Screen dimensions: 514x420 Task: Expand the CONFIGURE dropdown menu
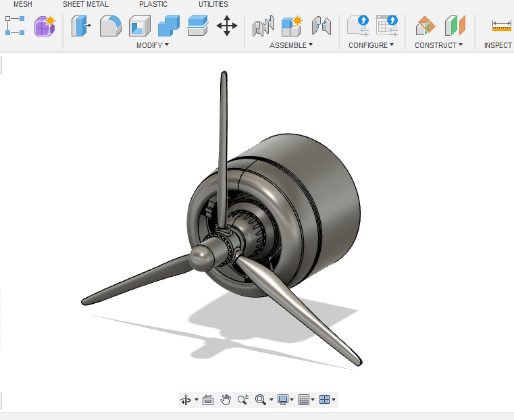(x=371, y=45)
